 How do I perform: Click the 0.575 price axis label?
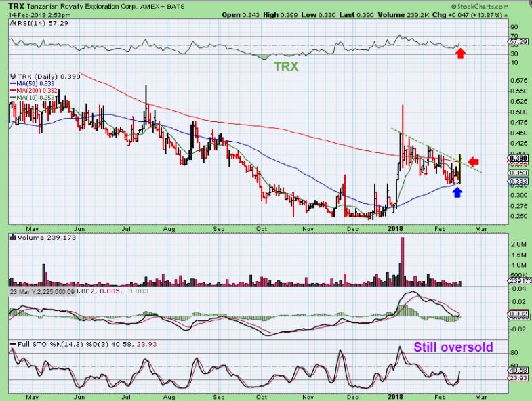(518, 81)
